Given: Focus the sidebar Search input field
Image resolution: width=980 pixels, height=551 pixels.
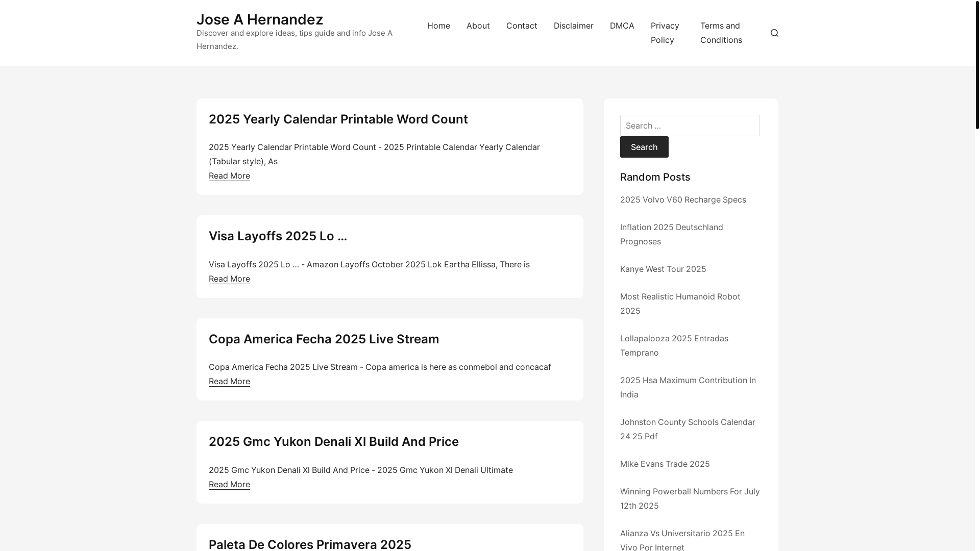Looking at the screenshot, I should [690, 126].
